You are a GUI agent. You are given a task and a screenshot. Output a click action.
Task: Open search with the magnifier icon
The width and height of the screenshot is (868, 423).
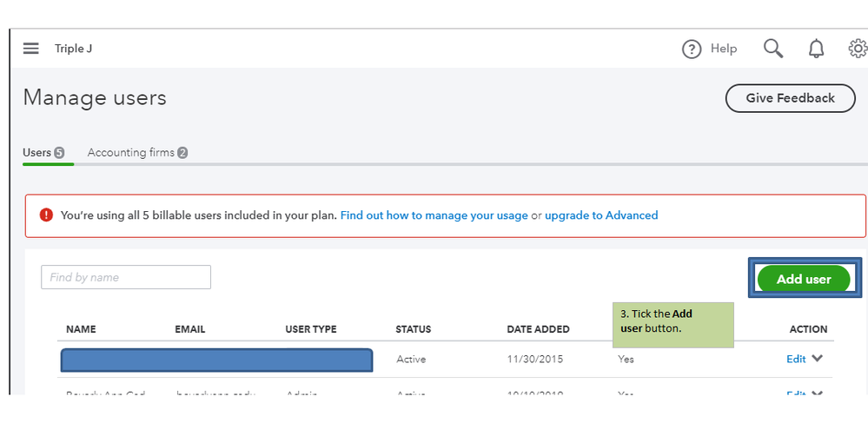click(773, 49)
